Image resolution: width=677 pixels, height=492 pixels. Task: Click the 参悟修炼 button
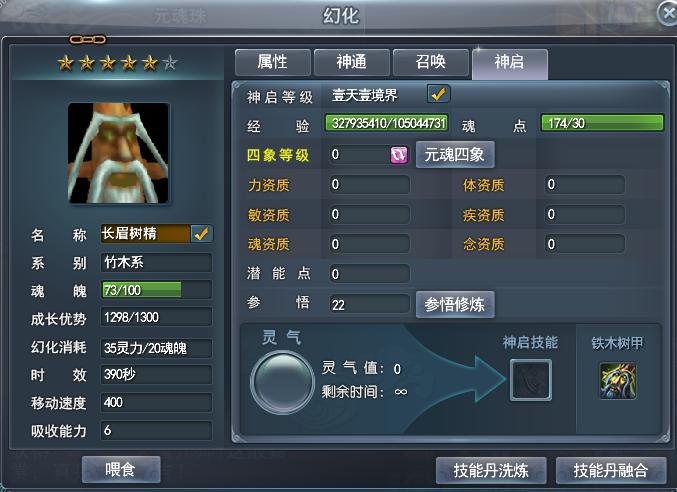coord(455,305)
